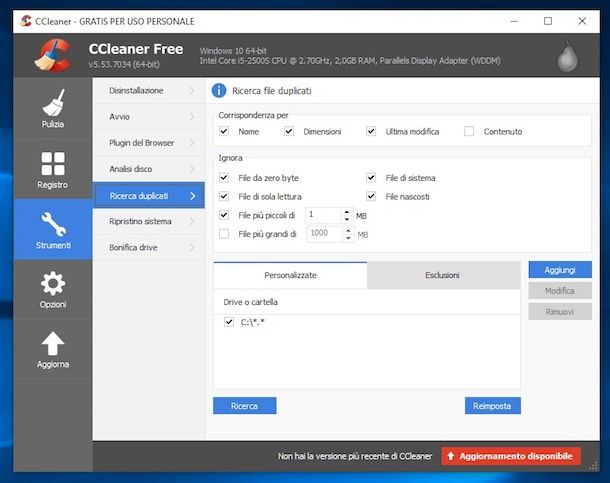Image resolution: width=610 pixels, height=483 pixels.
Task: Click the CCleaner title bar icon
Action: point(26,21)
